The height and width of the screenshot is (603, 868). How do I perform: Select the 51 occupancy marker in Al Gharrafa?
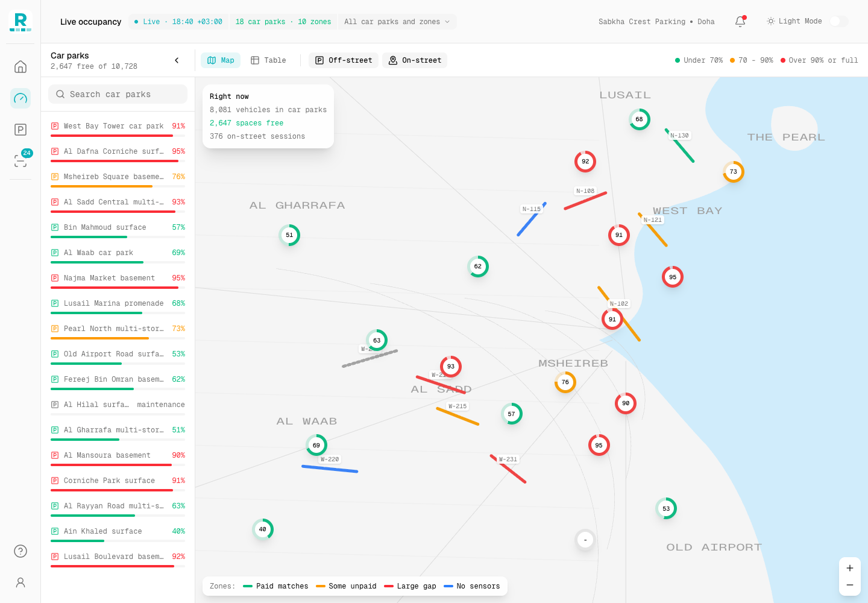(289, 235)
